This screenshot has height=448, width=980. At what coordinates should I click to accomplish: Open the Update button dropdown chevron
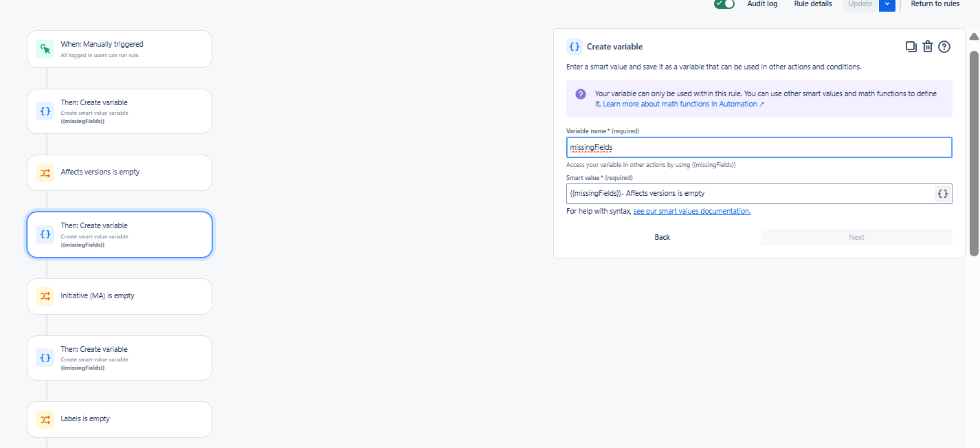point(887,5)
